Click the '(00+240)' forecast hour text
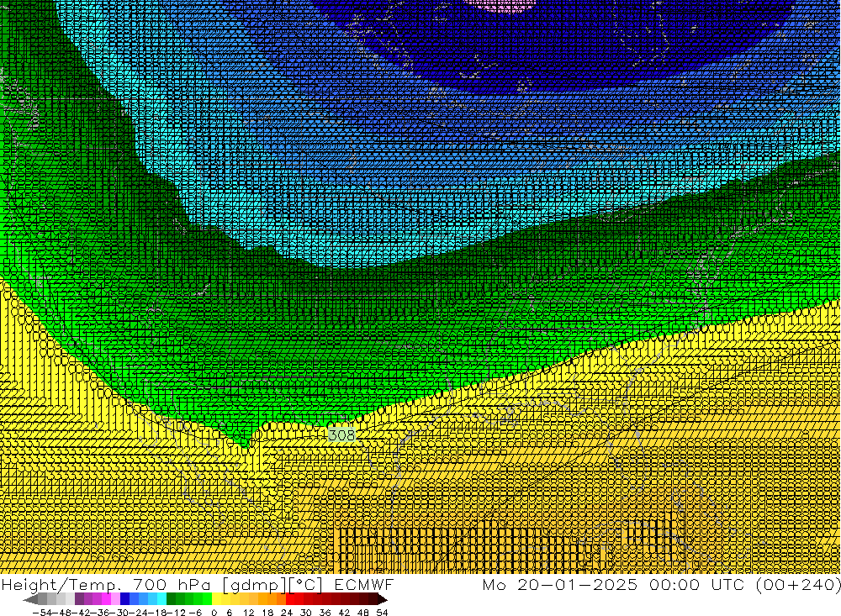Screen dimensions: 841x616 tap(797, 584)
